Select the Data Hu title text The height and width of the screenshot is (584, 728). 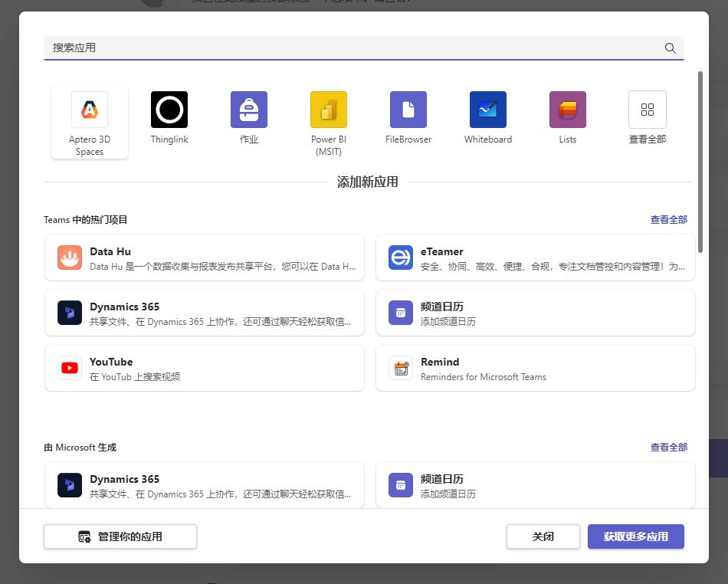(110, 251)
